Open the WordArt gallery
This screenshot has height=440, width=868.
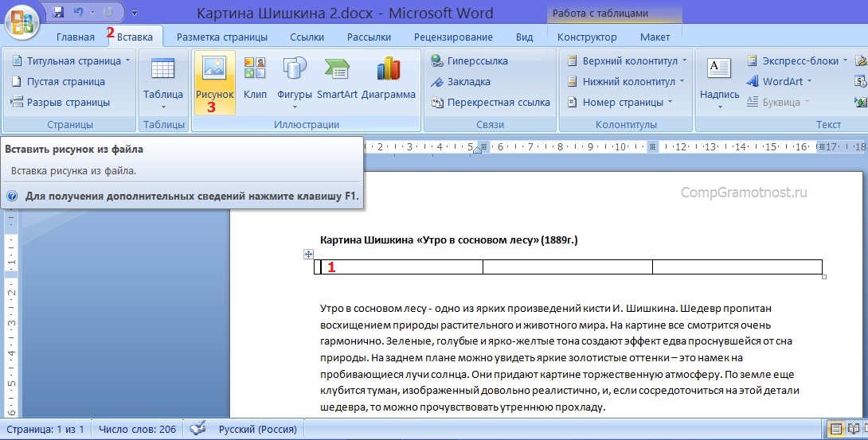(x=779, y=82)
